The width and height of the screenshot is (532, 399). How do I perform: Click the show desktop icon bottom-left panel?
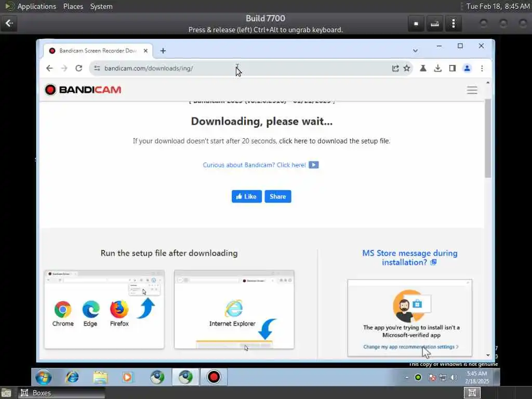point(6,393)
